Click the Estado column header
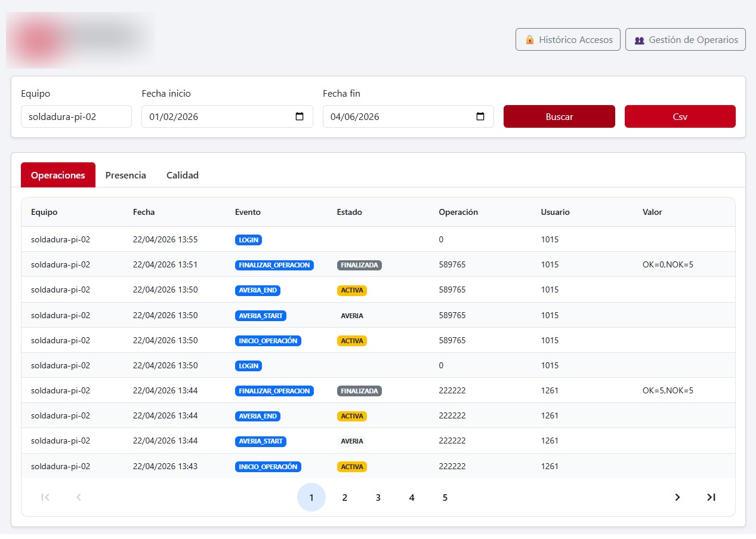756x539 pixels. (349, 212)
